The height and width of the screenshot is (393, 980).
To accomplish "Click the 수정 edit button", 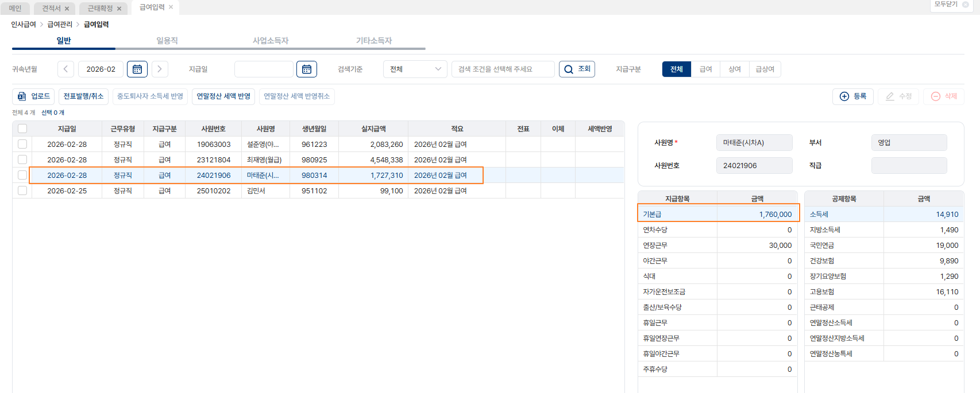I will [x=898, y=96].
